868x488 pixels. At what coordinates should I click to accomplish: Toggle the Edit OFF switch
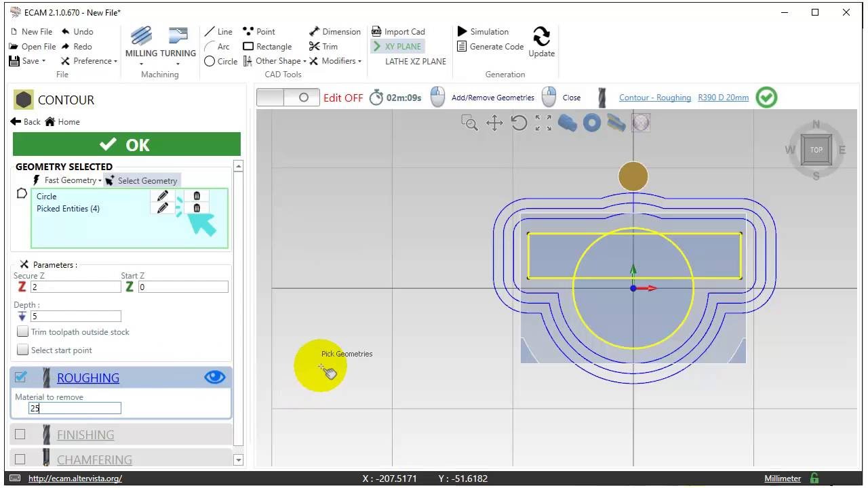[x=288, y=98]
